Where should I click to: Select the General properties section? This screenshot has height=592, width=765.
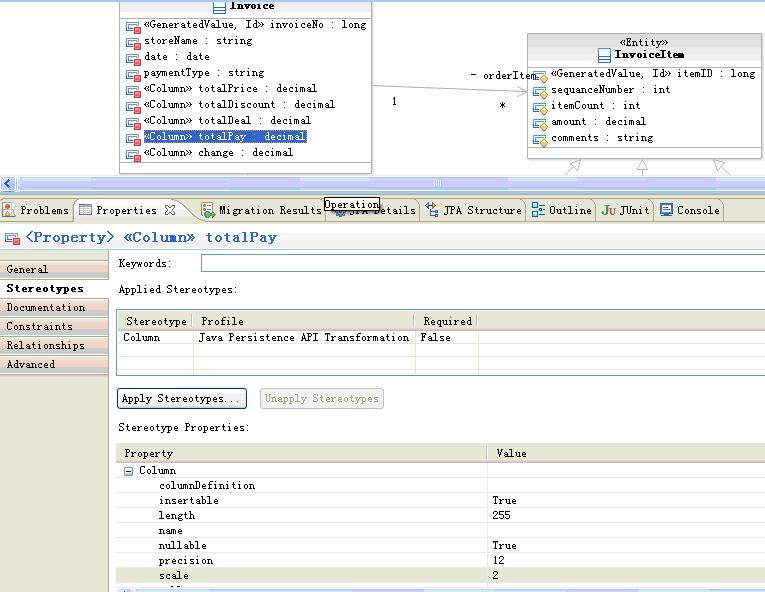[x=54, y=269]
